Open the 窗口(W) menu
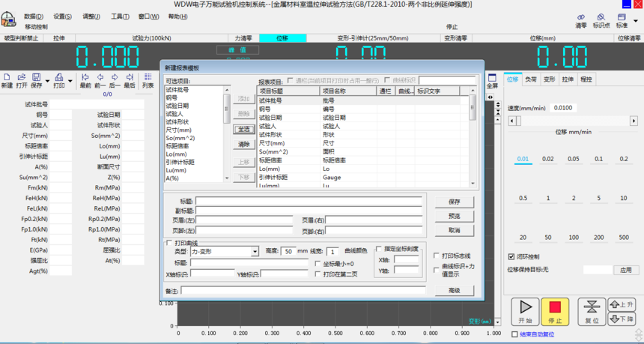The height and width of the screenshot is (344, 644). coord(149,16)
